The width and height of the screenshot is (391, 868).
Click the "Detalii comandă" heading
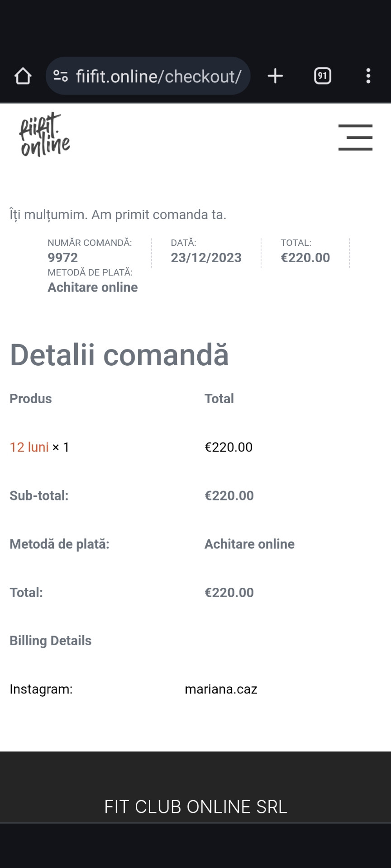coord(119,355)
